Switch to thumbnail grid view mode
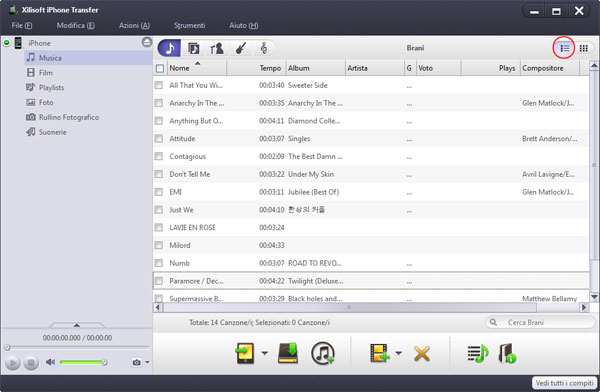The height and width of the screenshot is (392, 600). (x=584, y=48)
